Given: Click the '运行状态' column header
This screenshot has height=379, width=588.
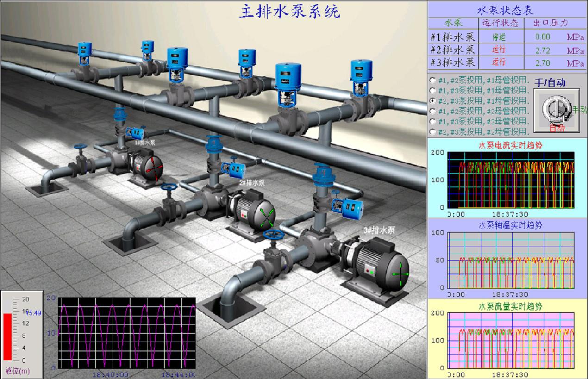Looking at the screenshot, I should (x=500, y=23).
